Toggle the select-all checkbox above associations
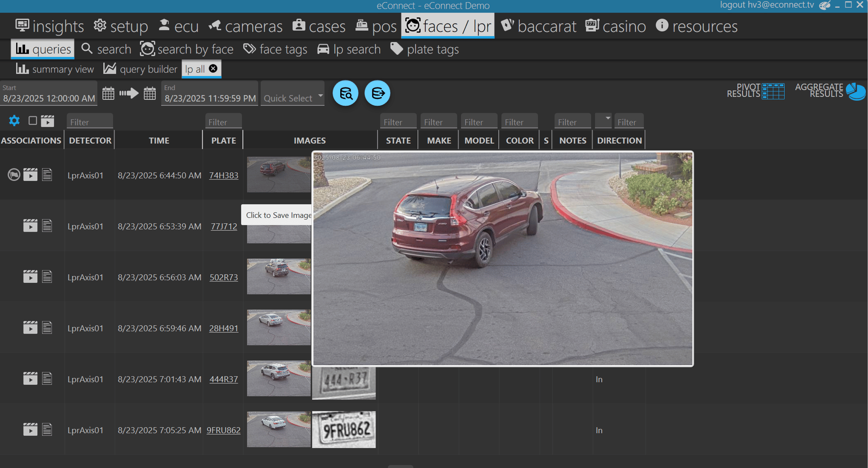Screen dimensions: 868x468 coord(33,121)
